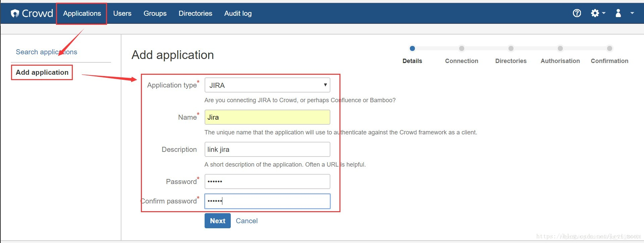Switch to the Groups tab
Screen dimensions: 644x243
(155, 13)
